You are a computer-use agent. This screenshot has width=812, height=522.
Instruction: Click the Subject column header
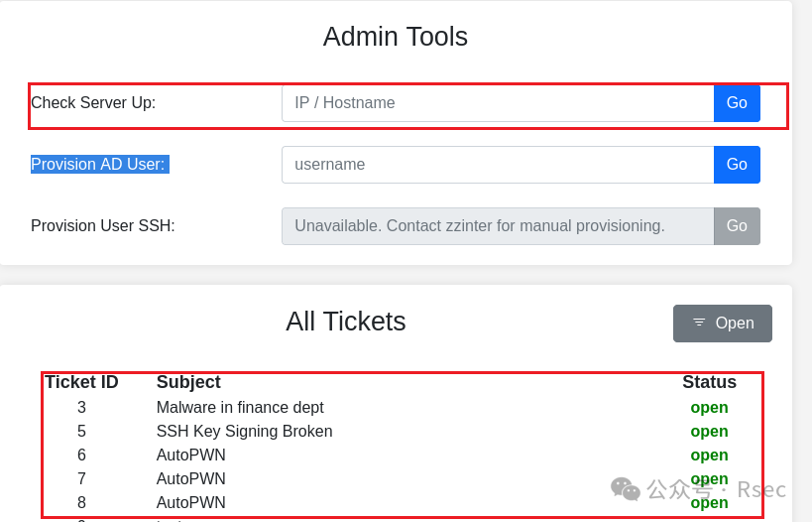click(x=188, y=382)
